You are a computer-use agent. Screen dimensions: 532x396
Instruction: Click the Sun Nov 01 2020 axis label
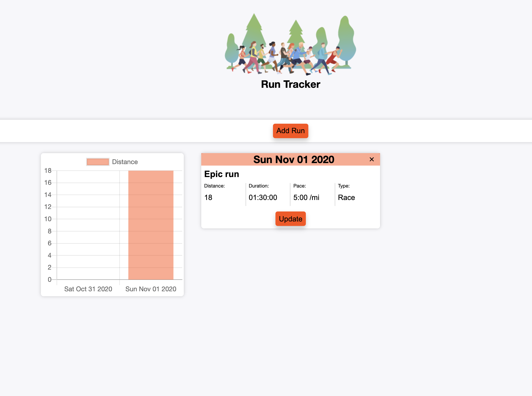click(x=151, y=289)
